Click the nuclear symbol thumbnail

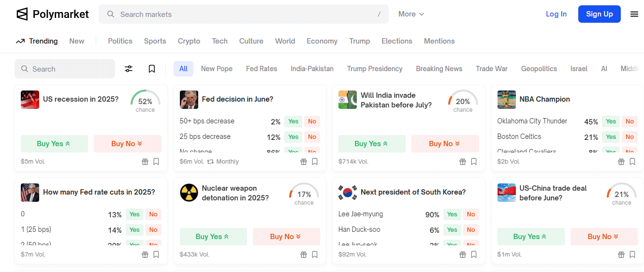[x=189, y=193]
